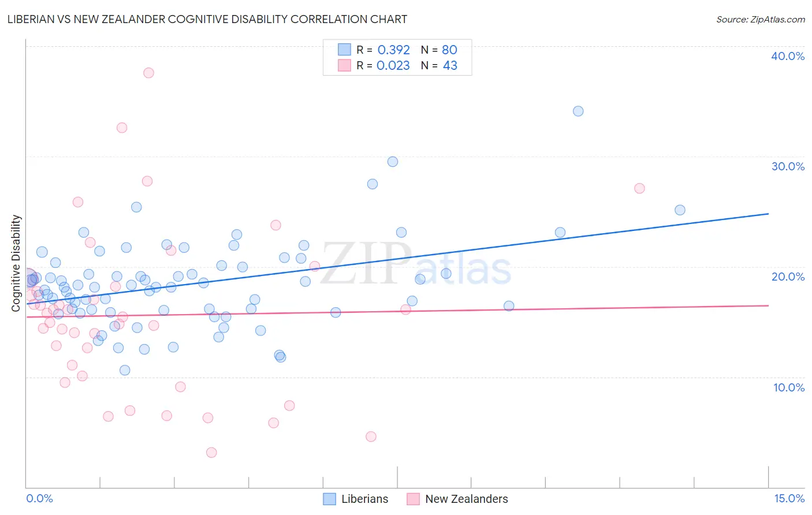This screenshot has height=515, width=812.
Task: Click the pink stats box swatch
Action: [x=344, y=65]
